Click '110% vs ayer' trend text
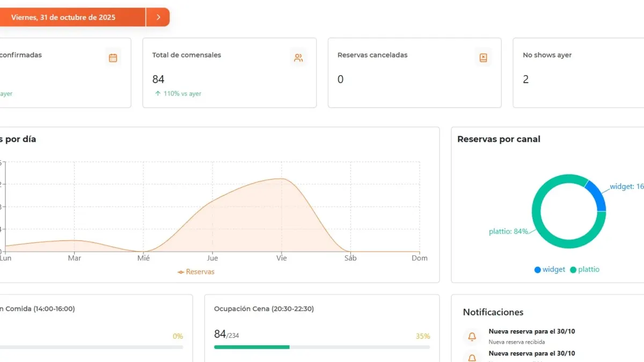The height and width of the screenshot is (362, 644). (x=182, y=94)
